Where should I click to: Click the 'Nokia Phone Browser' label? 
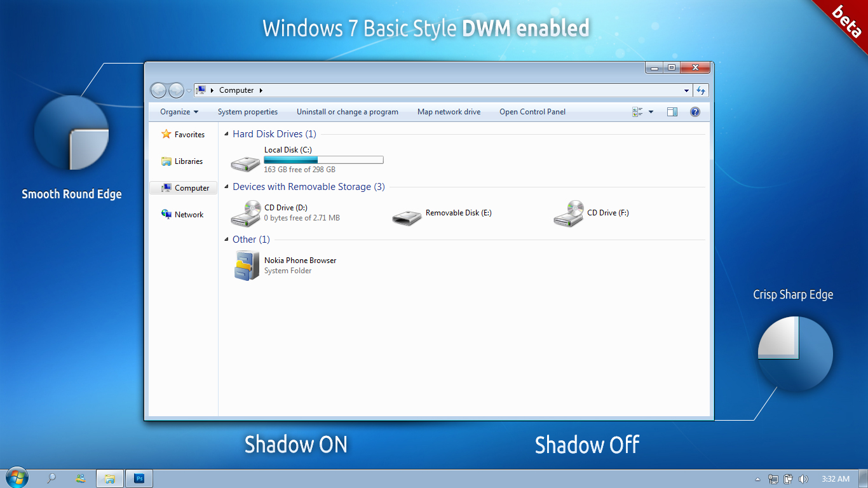(300, 261)
